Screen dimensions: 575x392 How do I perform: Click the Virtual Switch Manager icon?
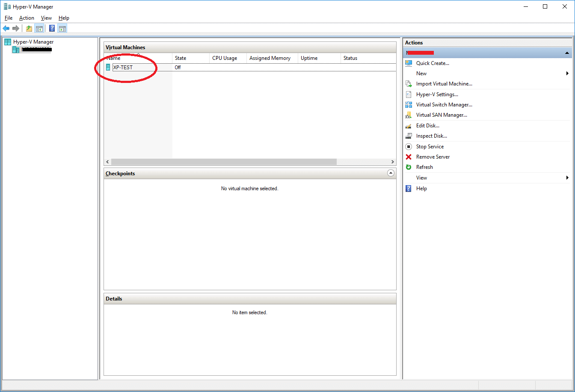pyautogui.click(x=409, y=105)
